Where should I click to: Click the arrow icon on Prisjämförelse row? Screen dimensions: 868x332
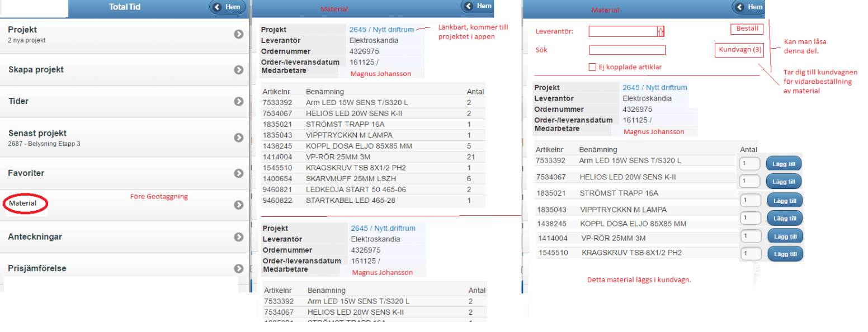pos(239,268)
